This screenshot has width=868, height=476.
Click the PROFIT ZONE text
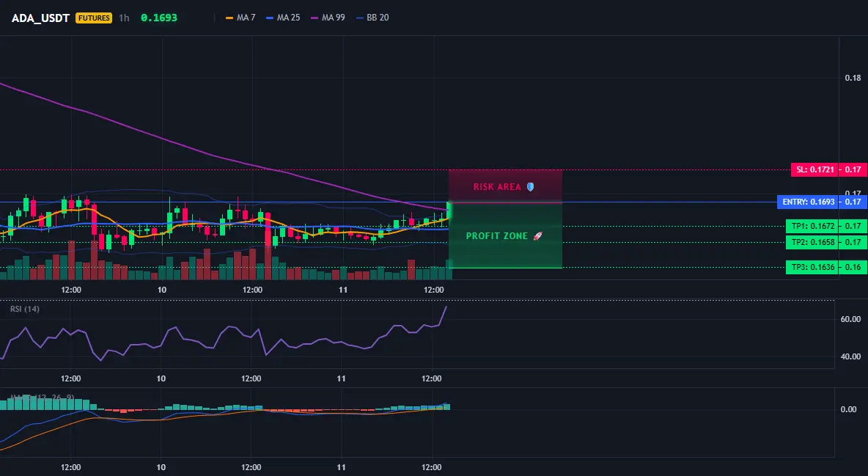tap(497, 236)
